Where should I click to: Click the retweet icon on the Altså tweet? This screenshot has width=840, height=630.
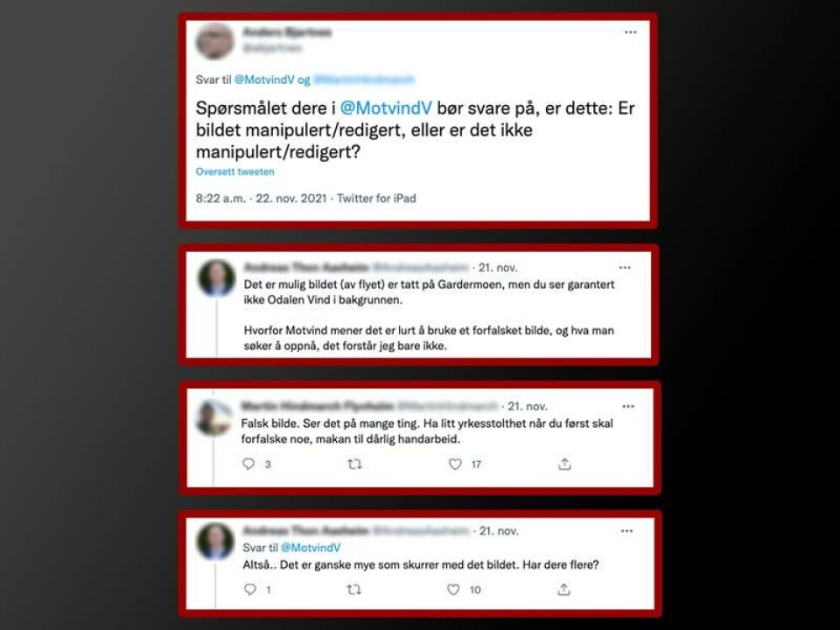353,589
